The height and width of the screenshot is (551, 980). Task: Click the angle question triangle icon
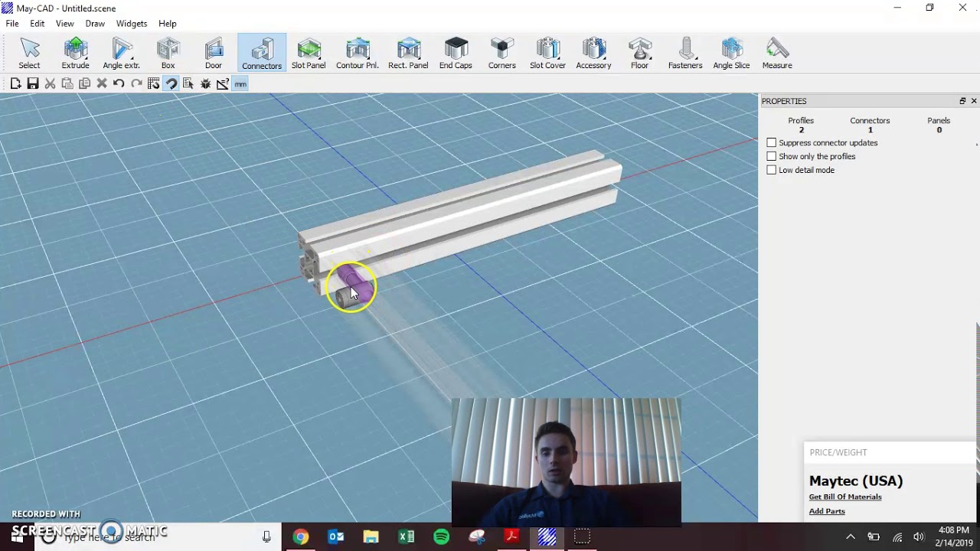click(x=223, y=83)
